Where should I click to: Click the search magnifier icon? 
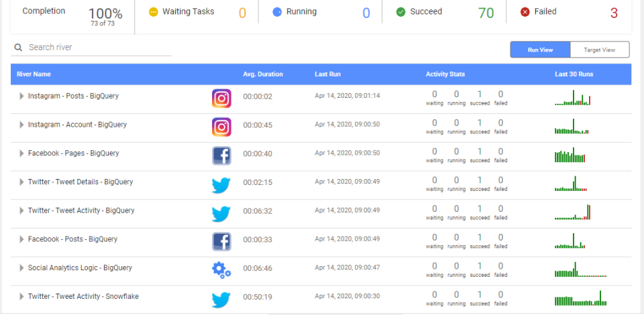[x=18, y=48]
